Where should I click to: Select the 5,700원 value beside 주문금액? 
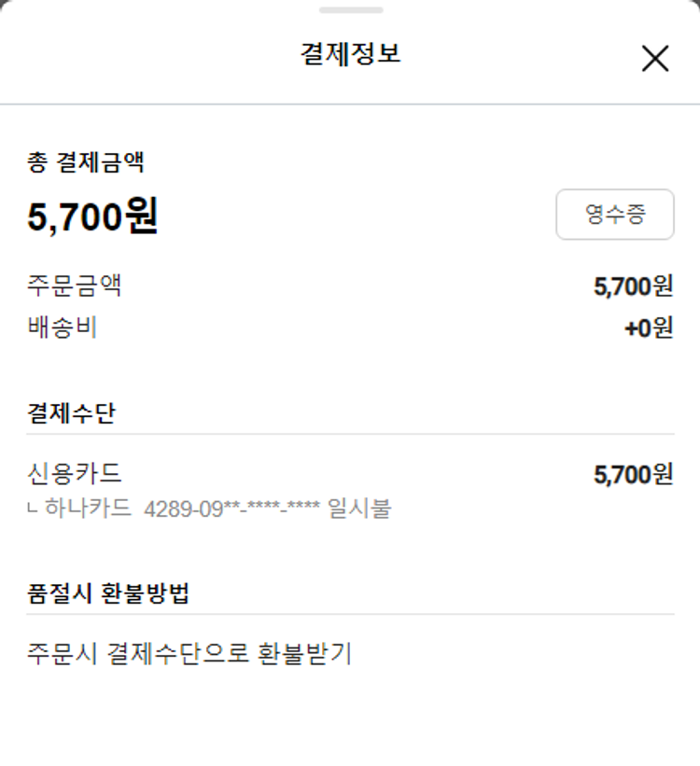[x=633, y=286]
